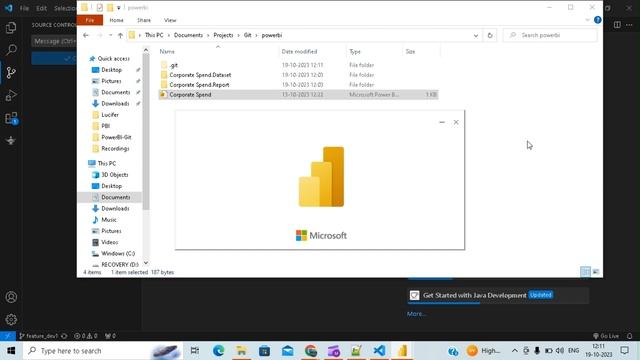Open PBI folder in Quick access

[x=105, y=126]
